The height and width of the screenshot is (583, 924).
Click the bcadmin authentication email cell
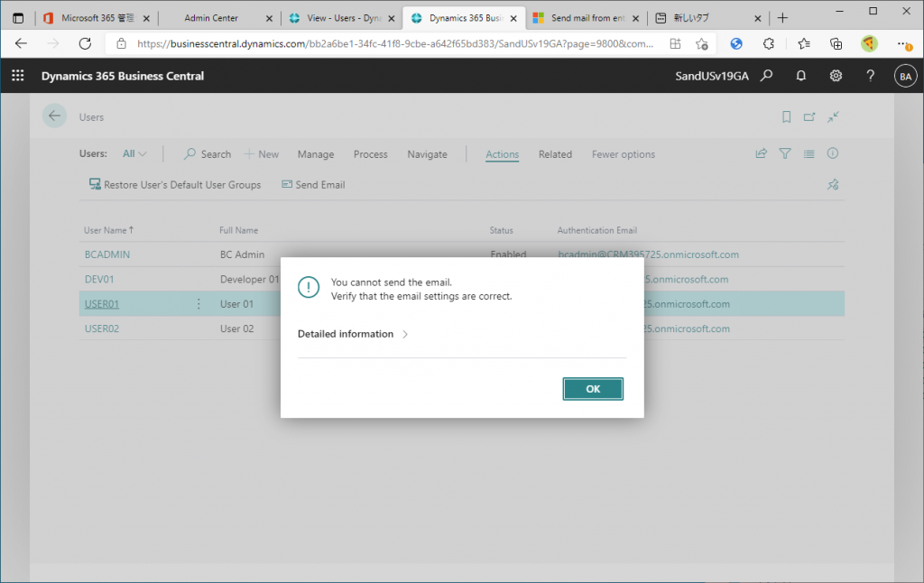[x=648, y=254]
